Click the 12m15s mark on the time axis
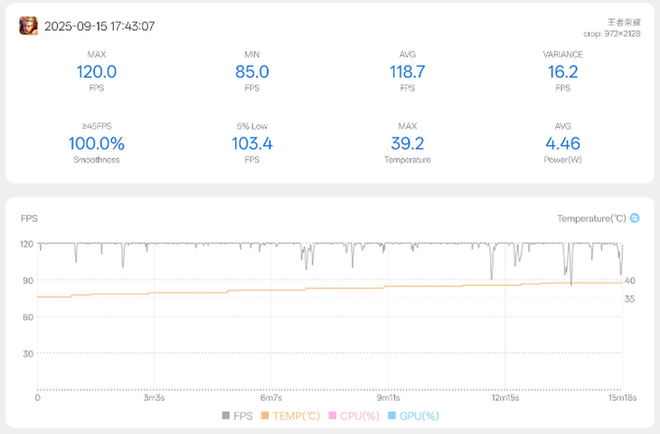The width and height of the screenshot is (660, 434). 505,397
